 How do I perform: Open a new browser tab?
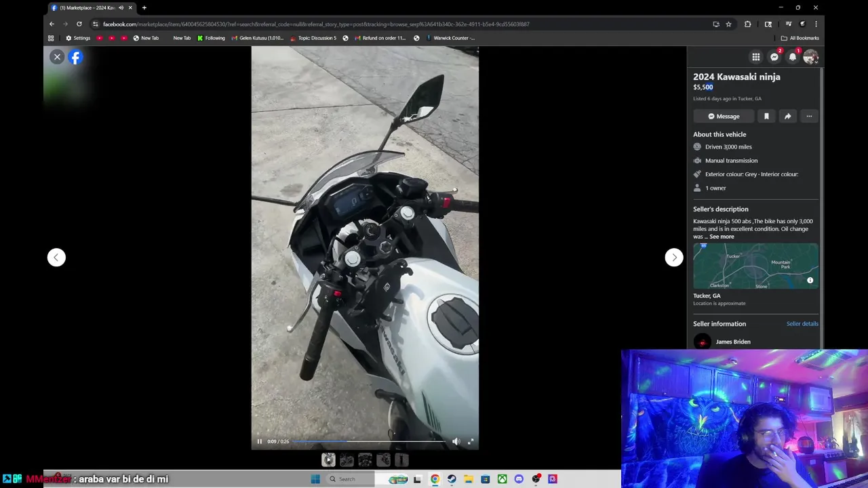coord(144,7)
